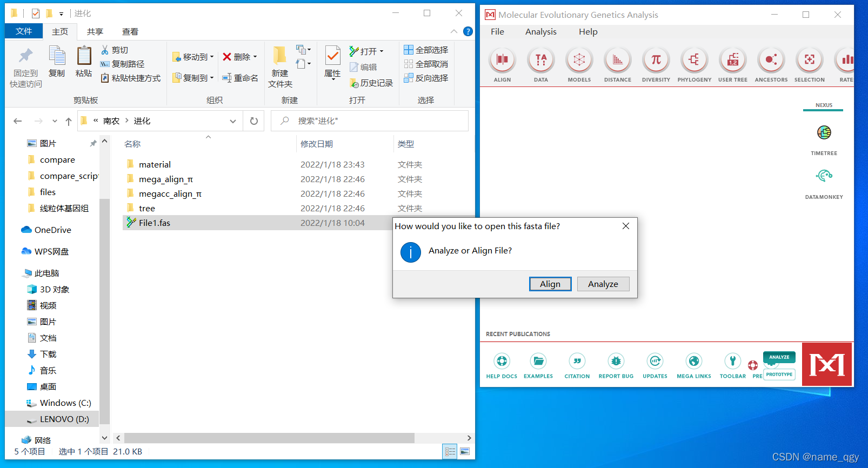Go up one folder level
The height and width of the screenshot is (468, 868).
click(x=68, y=121)
